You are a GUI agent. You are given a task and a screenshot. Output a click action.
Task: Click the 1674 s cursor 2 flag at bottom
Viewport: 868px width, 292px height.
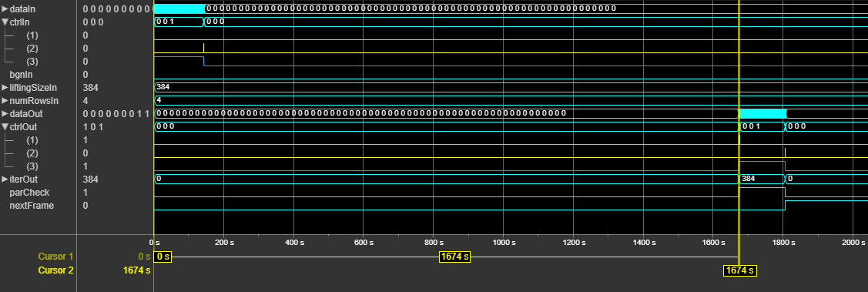739,271
